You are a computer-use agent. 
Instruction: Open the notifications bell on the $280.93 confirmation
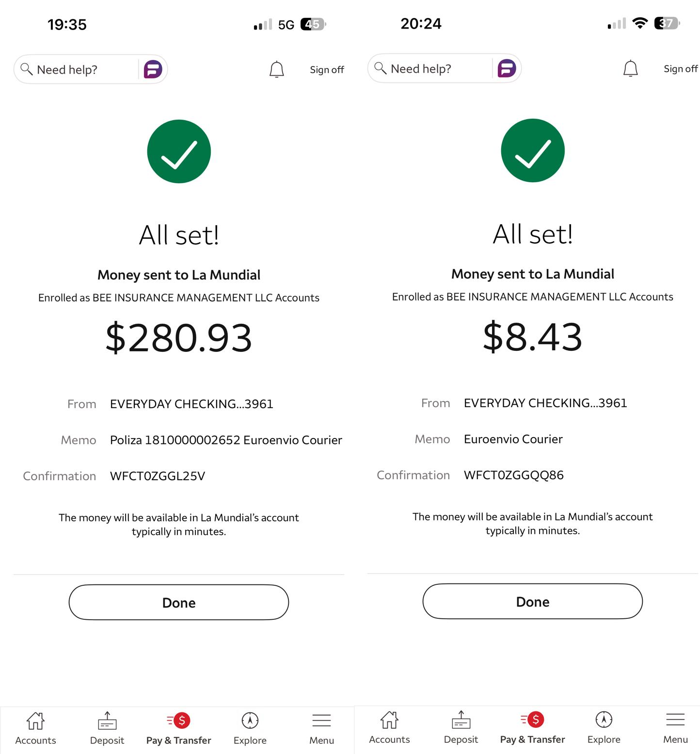[x=276, y=69]
